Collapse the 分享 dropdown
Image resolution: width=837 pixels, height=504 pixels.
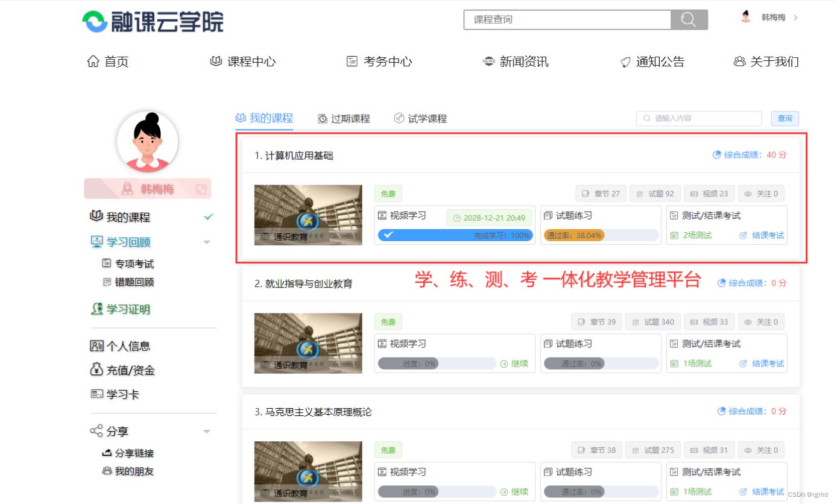point(207,430)
